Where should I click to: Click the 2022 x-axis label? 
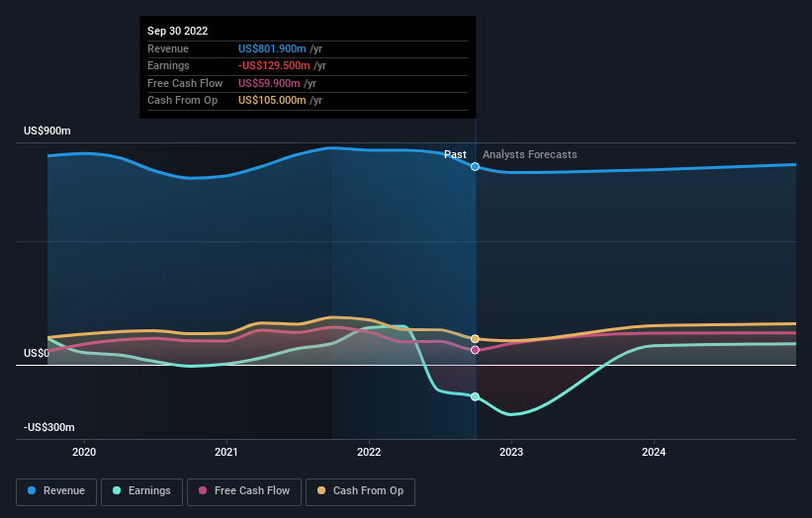click(369, 453)
